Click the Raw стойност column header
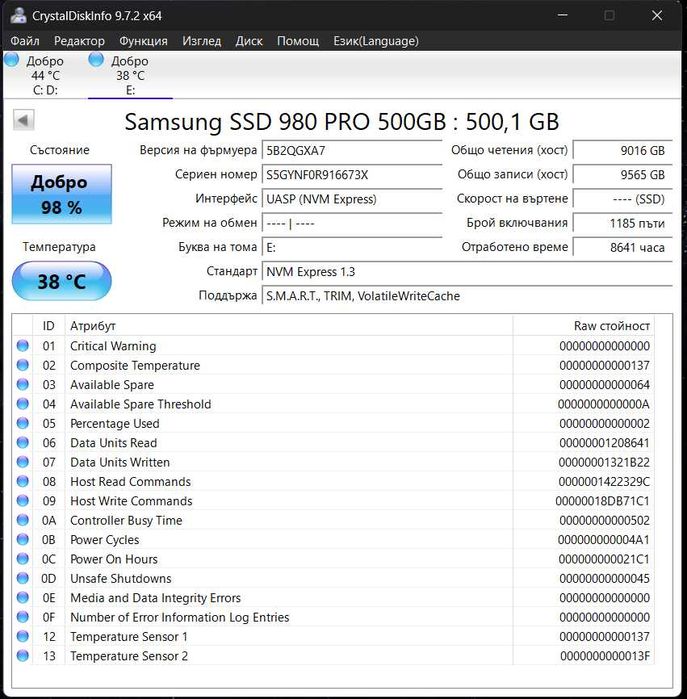Viewport: 687px width, 699px height. [584, 326]
